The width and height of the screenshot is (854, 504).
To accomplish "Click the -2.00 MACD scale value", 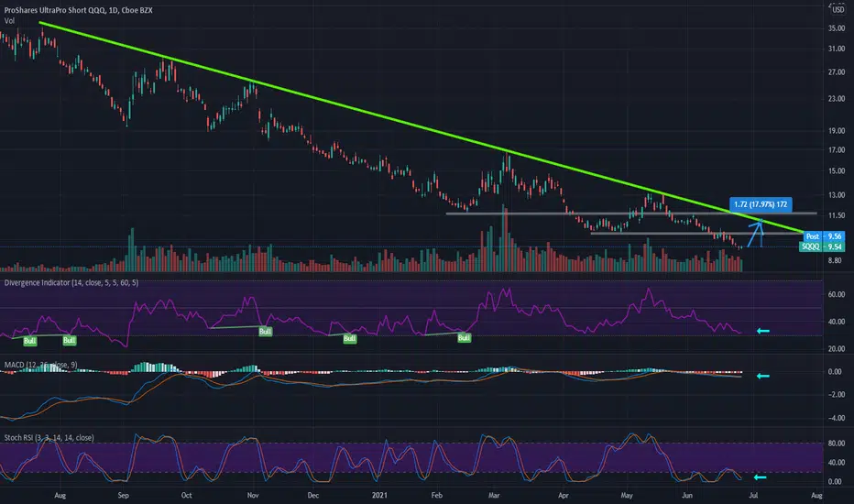I will pos(835,394).
